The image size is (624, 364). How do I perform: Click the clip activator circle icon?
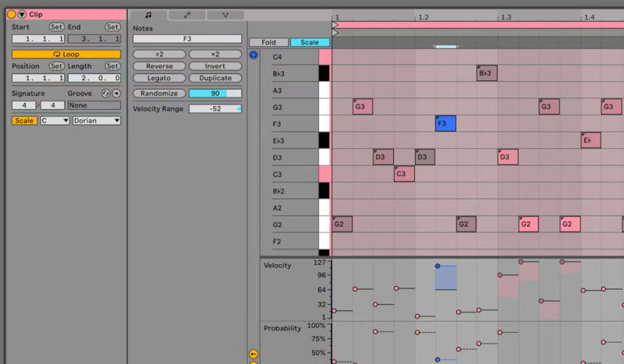point(12,14)
